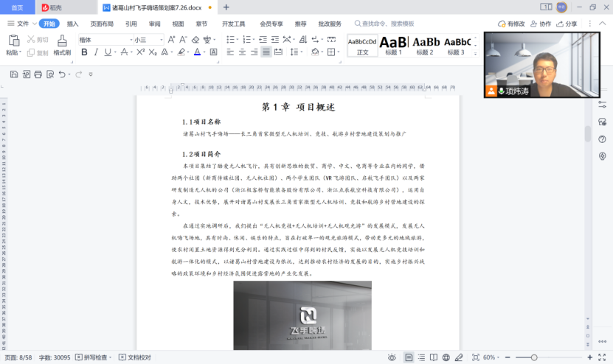Click the eye protection mode icon
613x364 pixels.
(x=392, y=357)
